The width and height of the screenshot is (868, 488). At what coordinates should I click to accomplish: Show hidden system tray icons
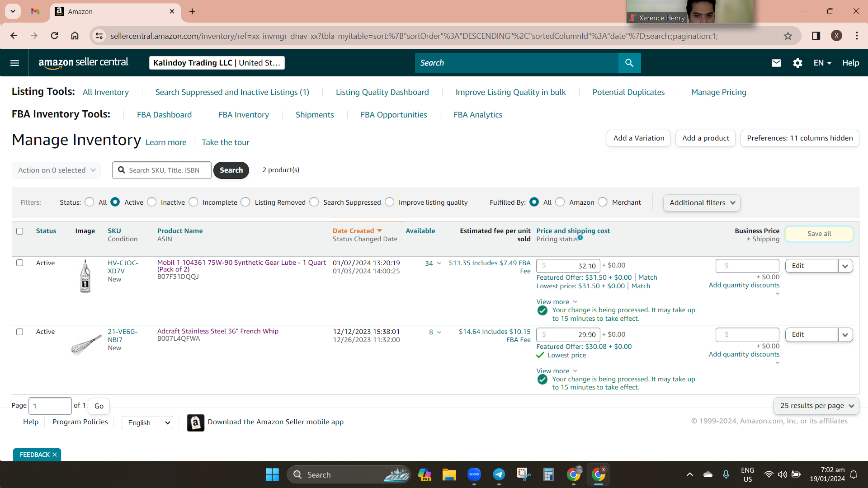[x=689, y=474]
